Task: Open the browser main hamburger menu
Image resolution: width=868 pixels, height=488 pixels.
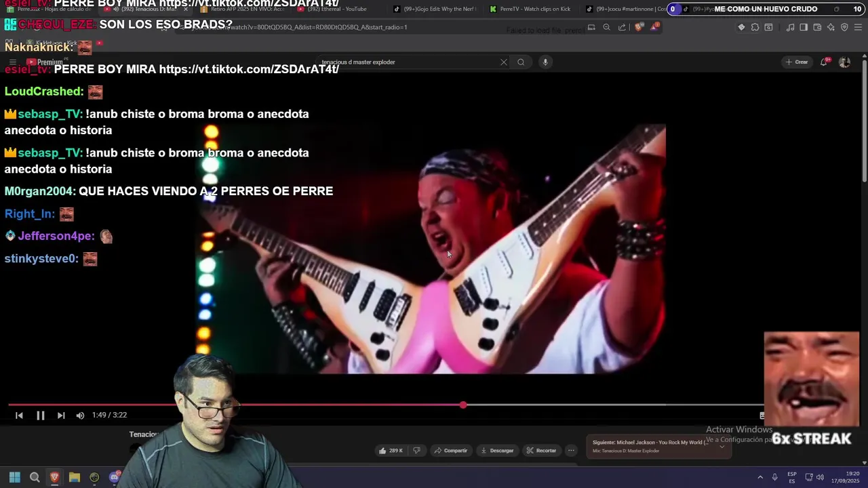Action: coord(859,27)
